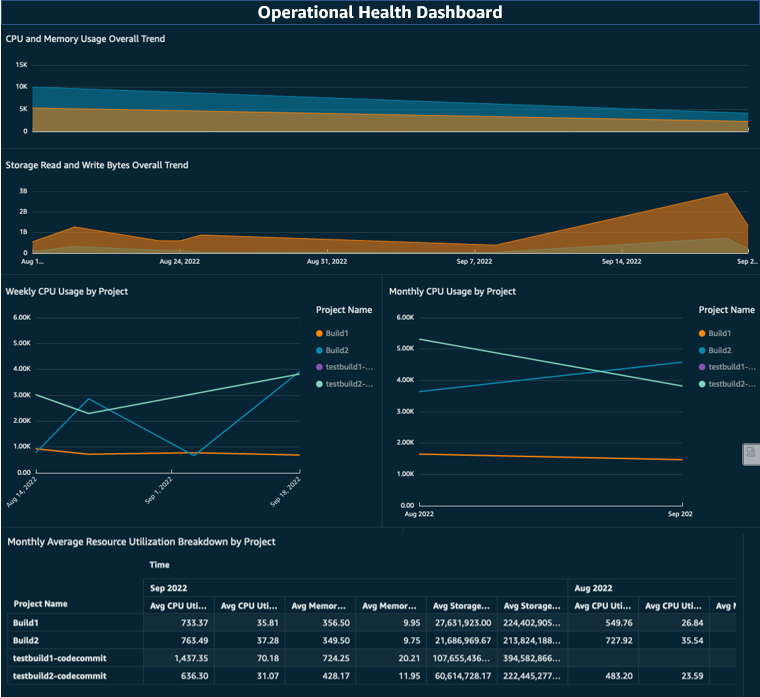
Task: Click the CPU and Memory Usage Overall Trend title
Action: (x=85, y=39)
